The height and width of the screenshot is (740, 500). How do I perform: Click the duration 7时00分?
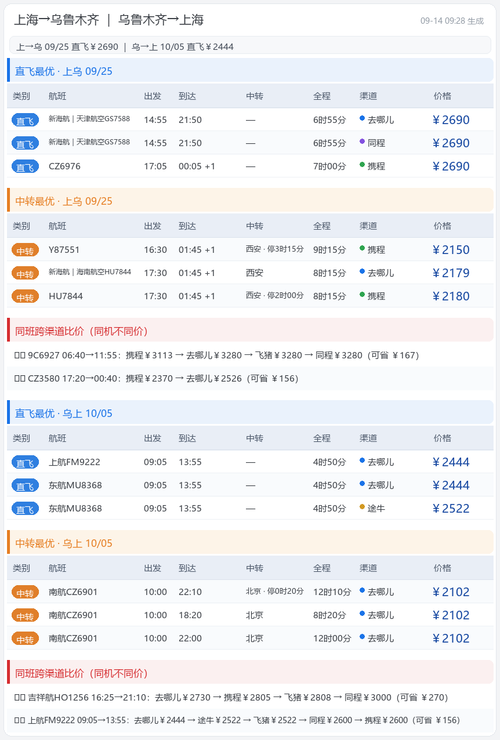330,167
